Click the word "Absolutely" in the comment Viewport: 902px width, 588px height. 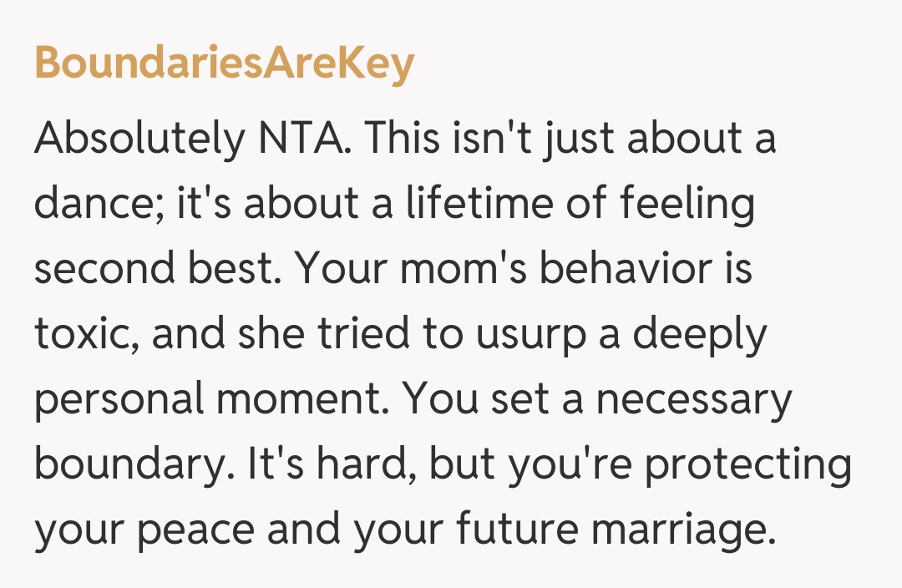coord(136,140)
